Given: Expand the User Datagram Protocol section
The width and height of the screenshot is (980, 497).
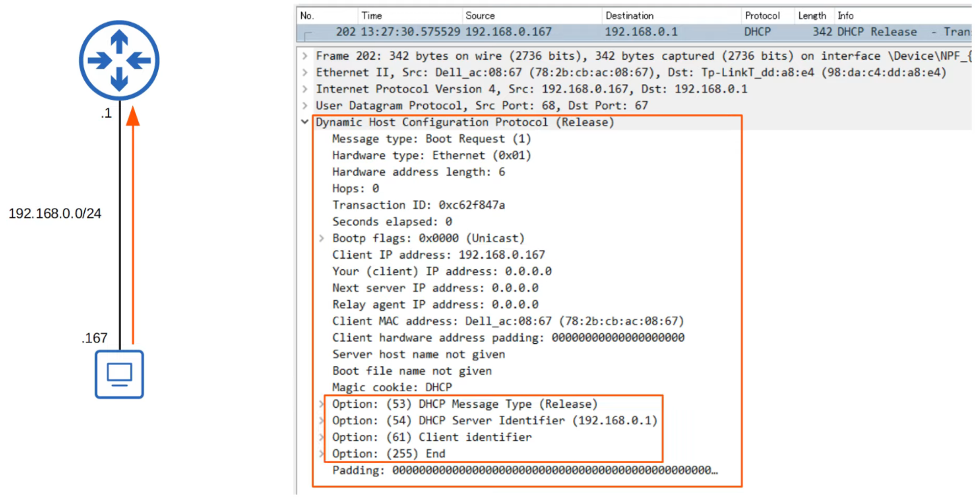Looking at the screenshot, I should [x=305, y=106].
